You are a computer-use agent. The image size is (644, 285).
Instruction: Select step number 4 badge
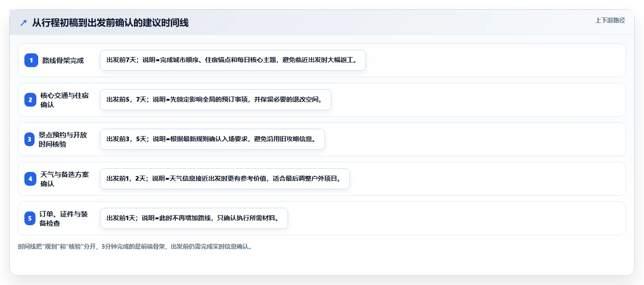[30, 179]
